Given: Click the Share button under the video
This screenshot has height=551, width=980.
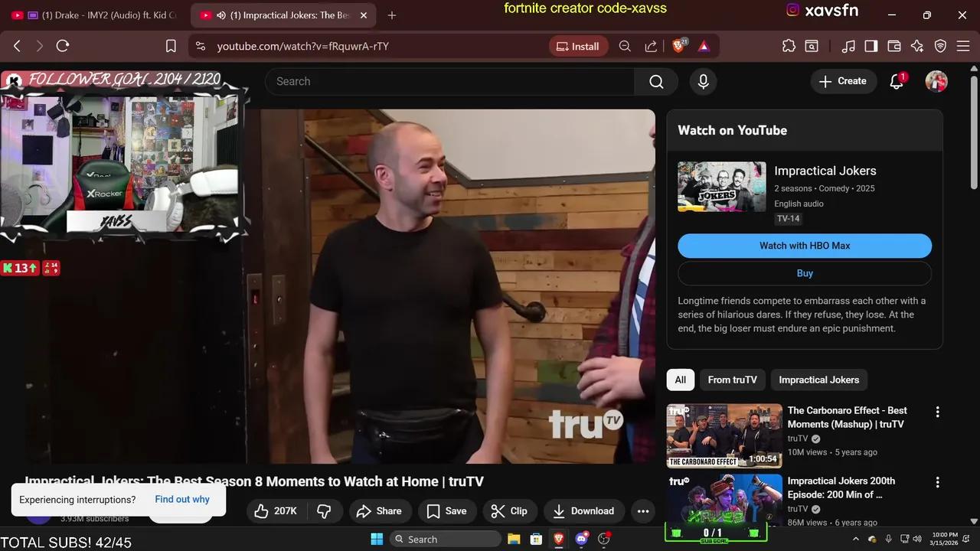Looking at the screenshot, I should [381, 511].
